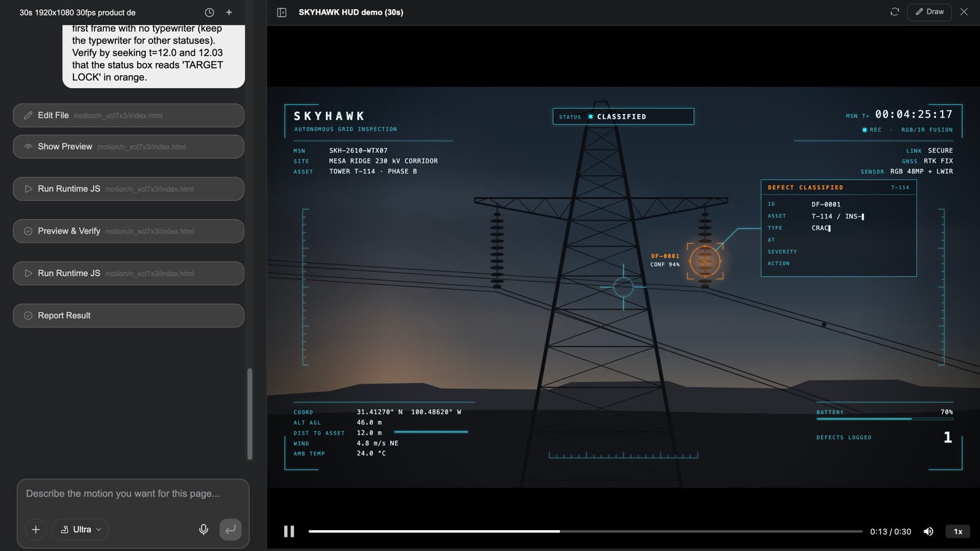Click the 0:13 / 0:30 time display

pyautogui.click(x=891, y=531)
